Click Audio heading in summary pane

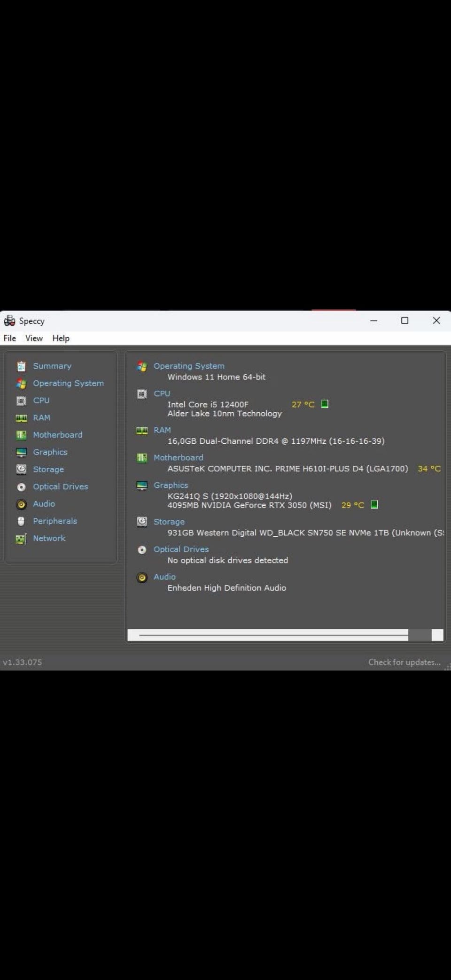pos(164,577)
